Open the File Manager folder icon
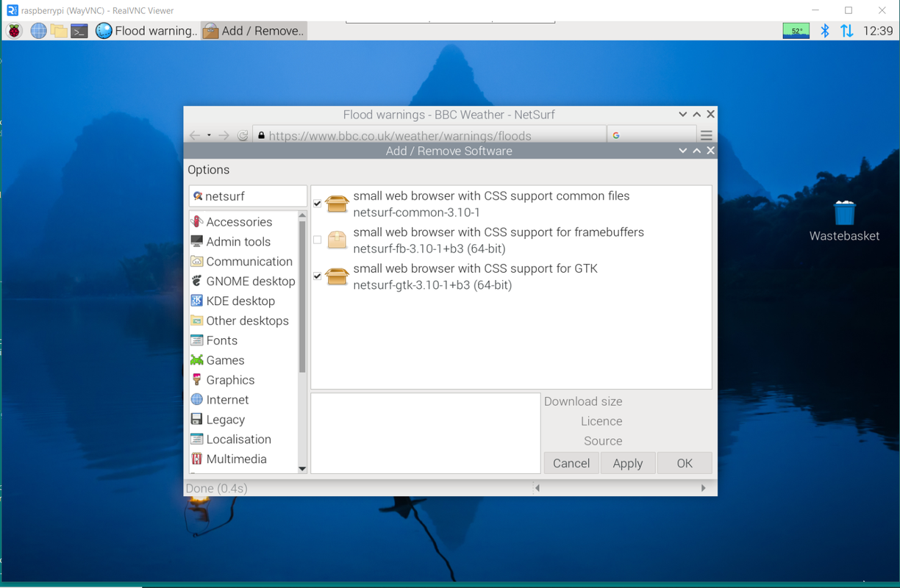The height and width of the screenshot is (588, 900). (59, 31)
